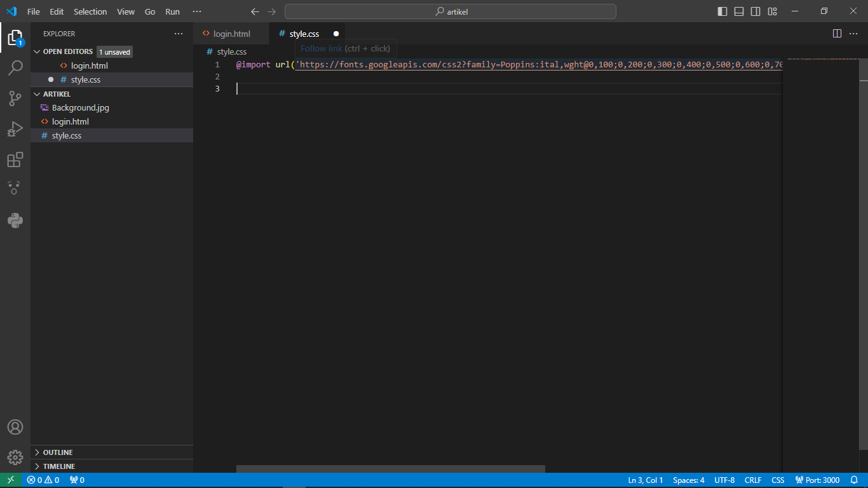Show more menus via title bar ellipsis
Image resolution: width=868 pixels, height=488 pixels.
197,11
